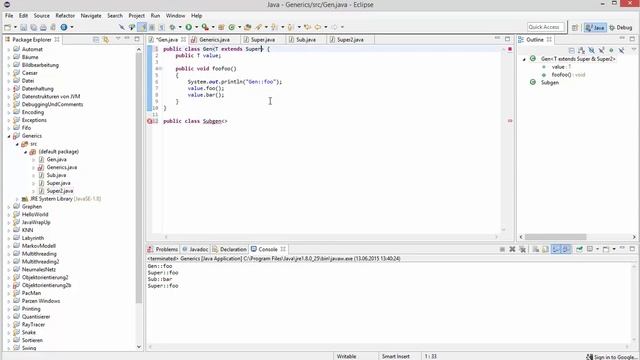This screenshot has height=360, width=640.
Task: Click the Terminate stop icon in Console
Action: 502,249
